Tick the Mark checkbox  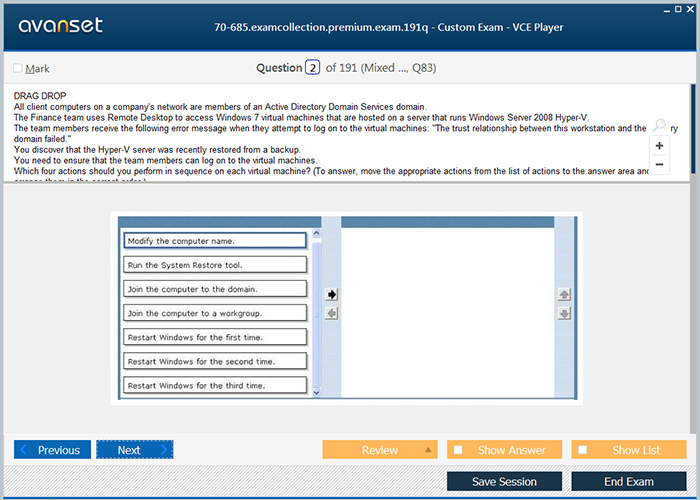click(18, 68)
